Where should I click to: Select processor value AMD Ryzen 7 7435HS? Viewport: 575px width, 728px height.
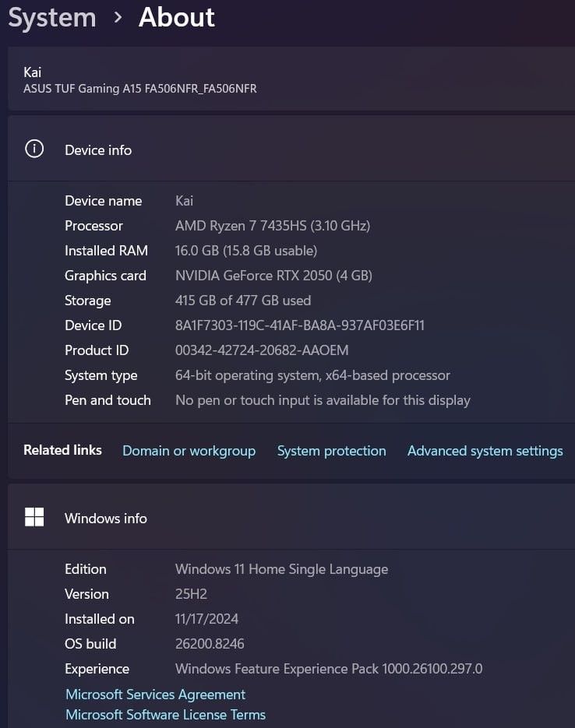click(273, 226)
